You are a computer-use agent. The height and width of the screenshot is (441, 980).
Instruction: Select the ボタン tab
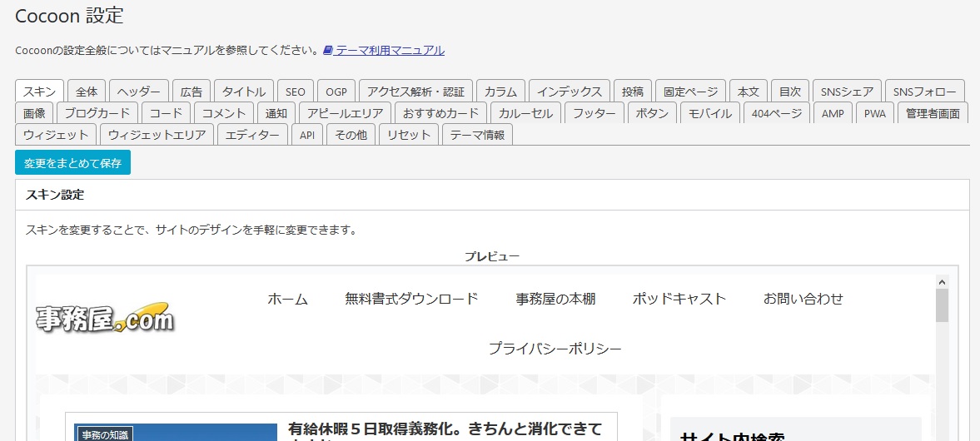click(x=652, y=113)
